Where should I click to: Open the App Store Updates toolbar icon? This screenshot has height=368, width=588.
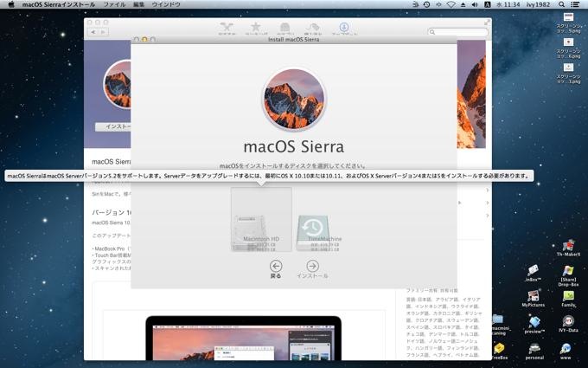click(x=344, y=29)
